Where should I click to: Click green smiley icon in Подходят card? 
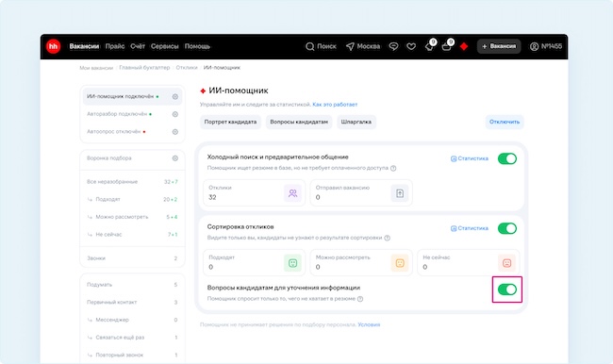(x=292, y=263)
